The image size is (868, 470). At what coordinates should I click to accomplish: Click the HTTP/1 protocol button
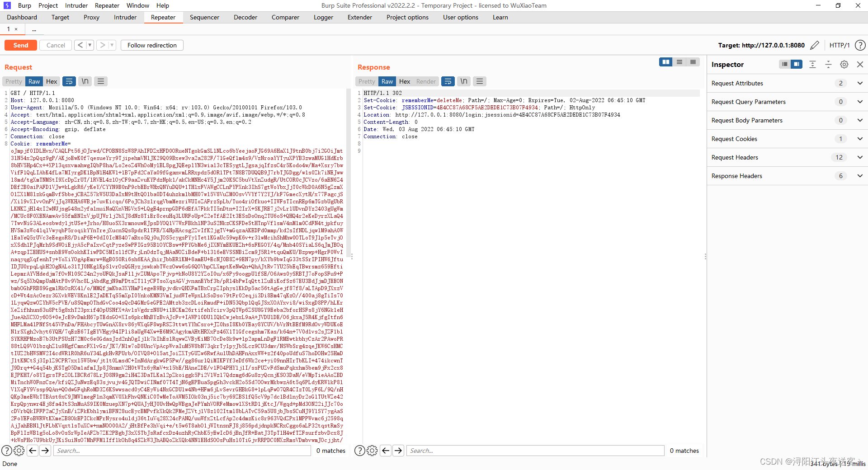click(x=840, y=45)
